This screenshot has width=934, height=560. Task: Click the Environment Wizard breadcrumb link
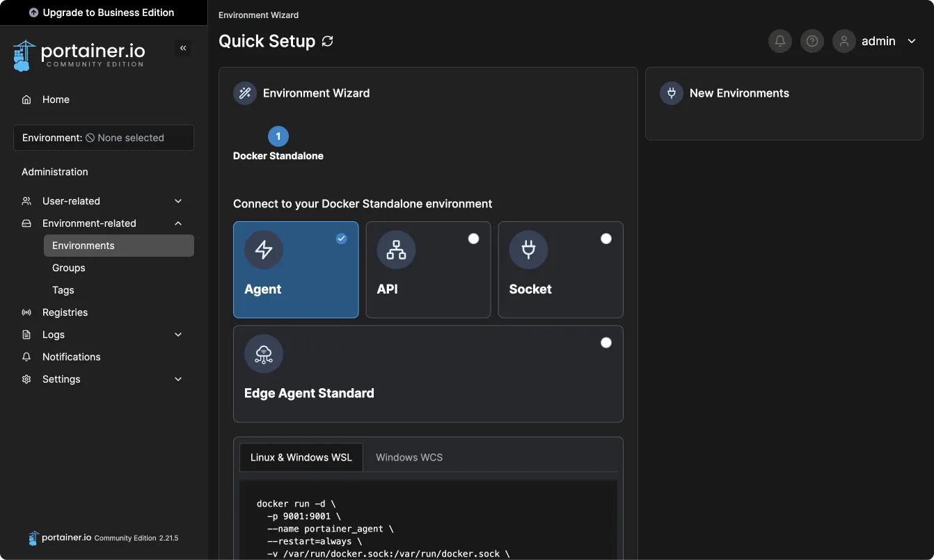[258, 15]
